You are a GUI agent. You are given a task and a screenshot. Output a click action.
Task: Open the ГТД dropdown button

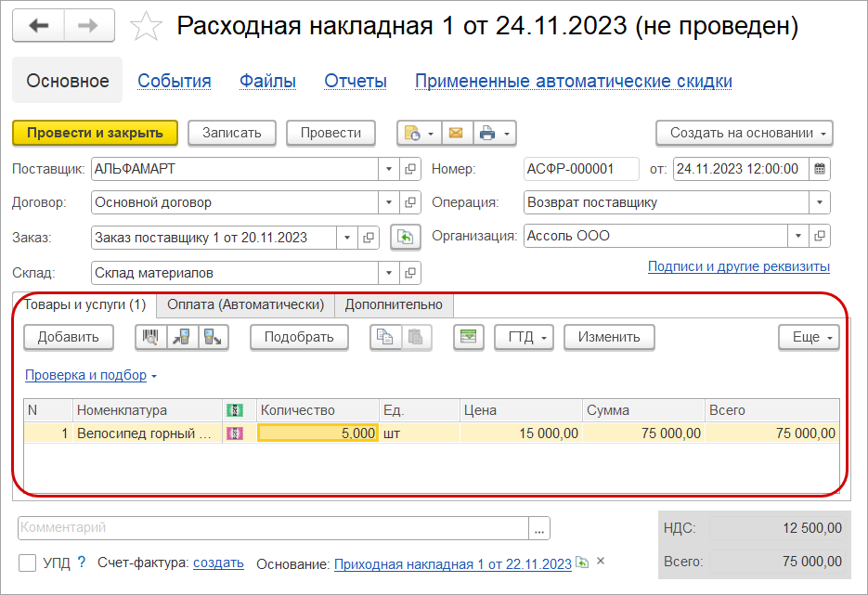(x=525, y=337)
